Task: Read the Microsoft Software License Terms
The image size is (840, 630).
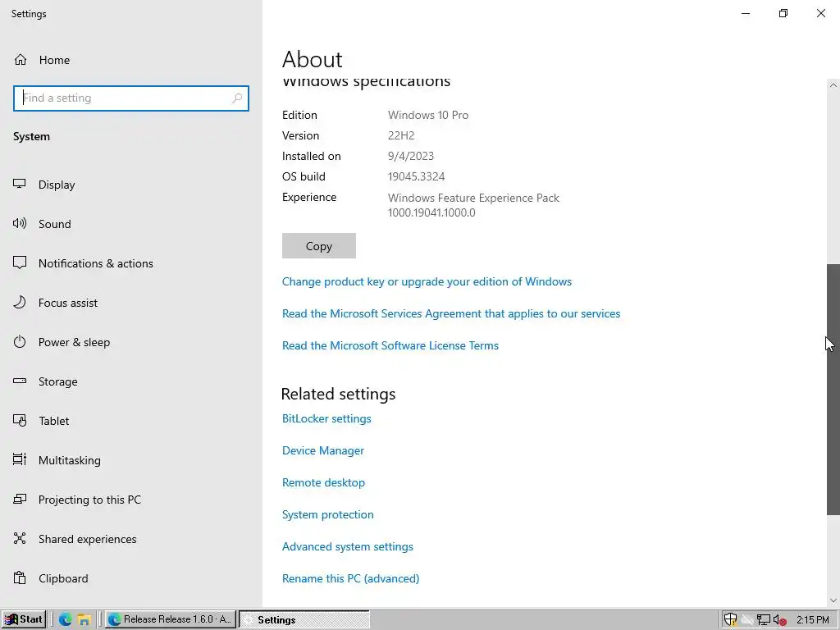Action: pyautogui.click(x=390, y=345)
